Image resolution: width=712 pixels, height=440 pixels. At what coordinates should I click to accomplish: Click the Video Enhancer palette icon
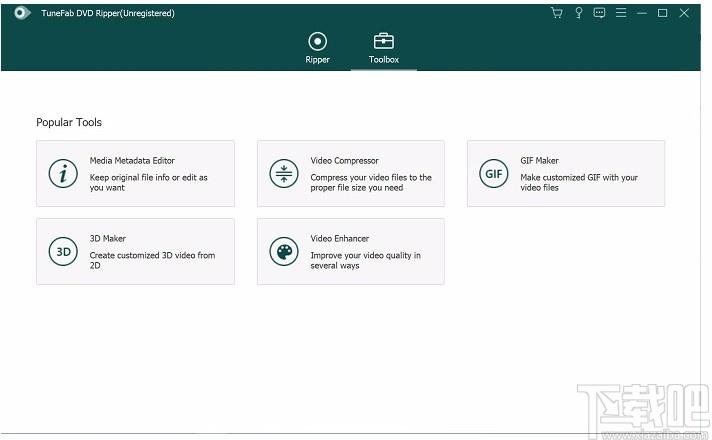pos(284,252)
